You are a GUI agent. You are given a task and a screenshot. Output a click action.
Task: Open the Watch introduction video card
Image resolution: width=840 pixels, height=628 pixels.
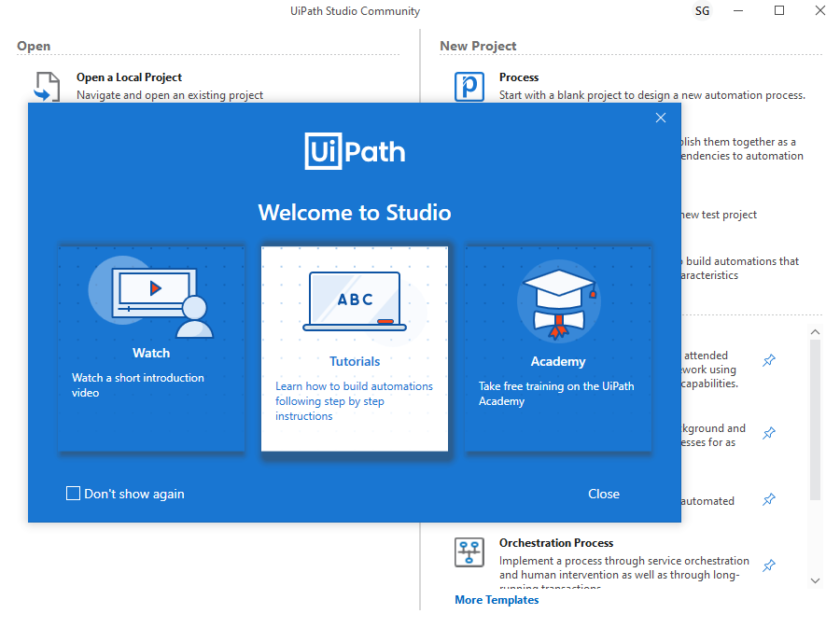(151, 349)
